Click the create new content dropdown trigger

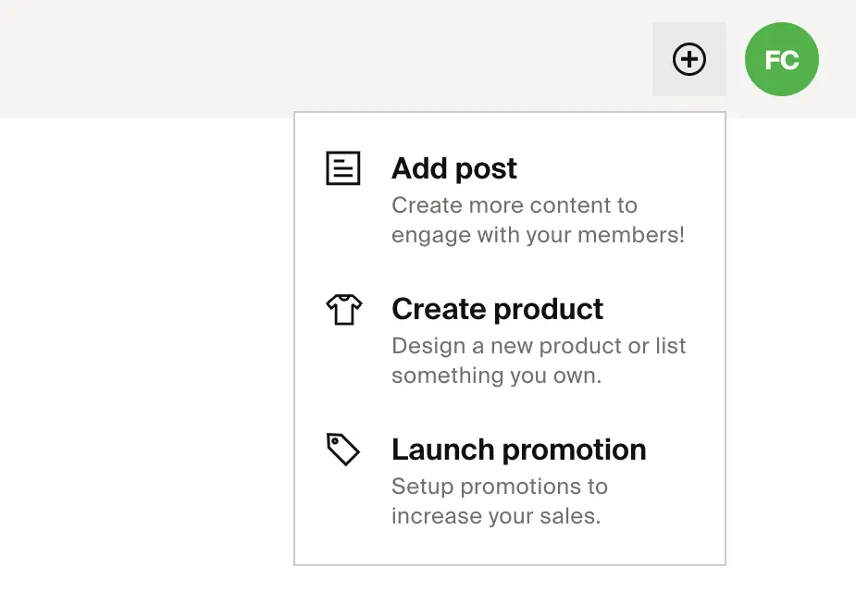(689, 59)
